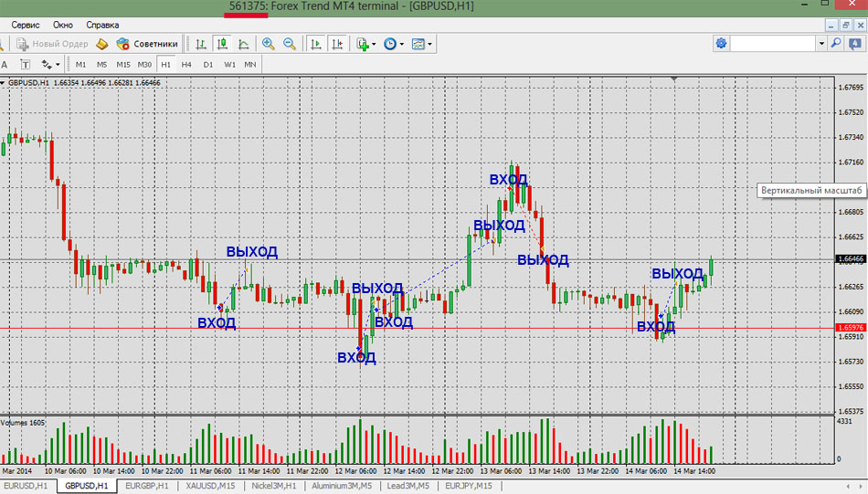Image resolution: width=868 pixels, height=494 pixels.
Task: Zoom out on the chart
Action: click(x=290, y=44)
